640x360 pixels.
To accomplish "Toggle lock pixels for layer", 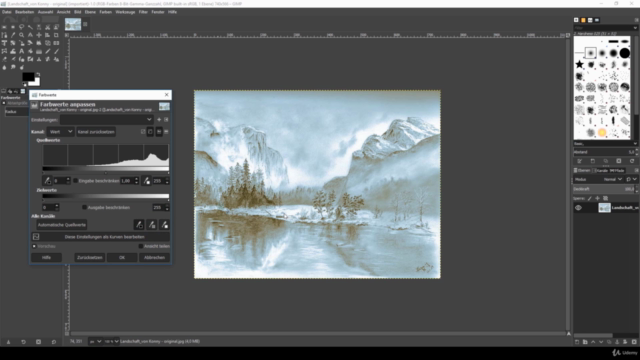I will click(589, 198).
